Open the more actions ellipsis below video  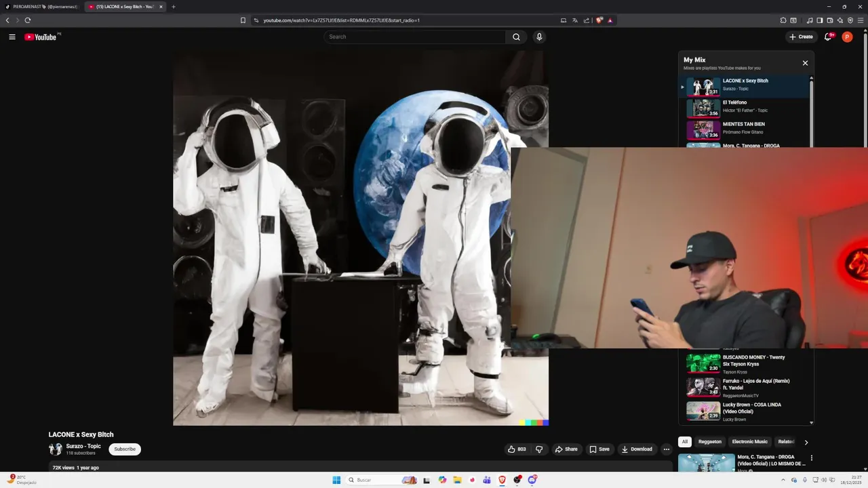tap(666, 449)
